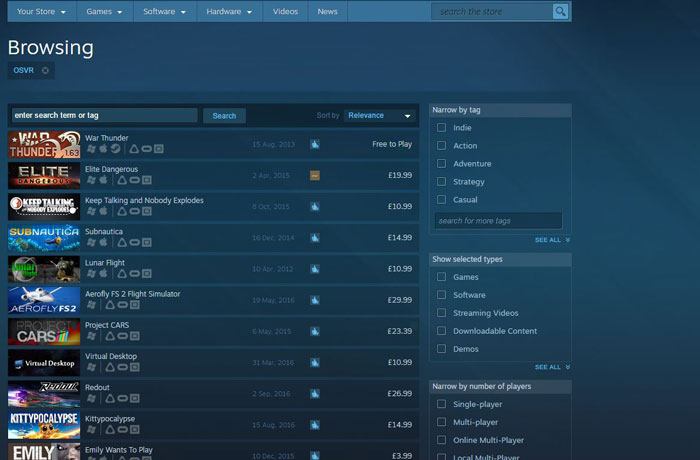Viewport: 700px width, 460px height.
Task: Click the Kittypocalypse thumbnail
Action: (44, 425)
